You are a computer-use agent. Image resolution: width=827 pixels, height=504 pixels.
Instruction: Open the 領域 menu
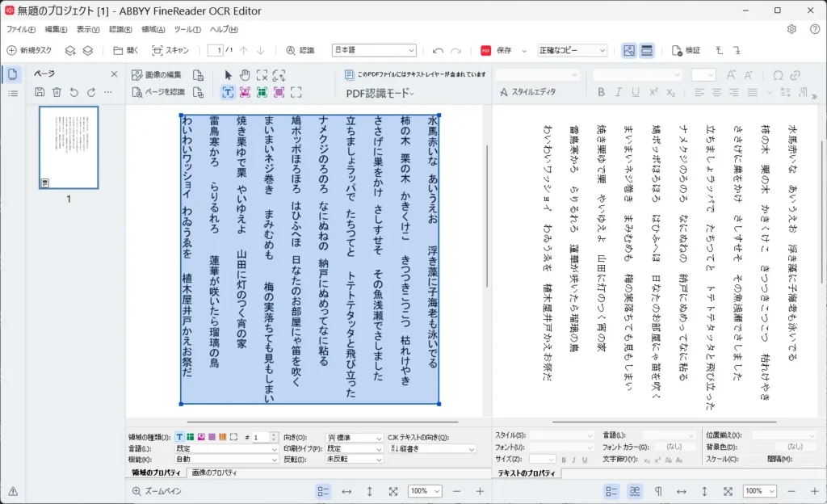click(x=153, y=30)
